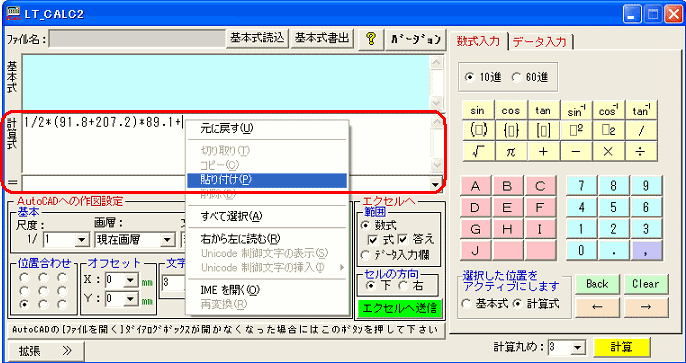Screen dimensions: 686x363
Task: Click inside the 基本式 text area
Action: point(226,81)
